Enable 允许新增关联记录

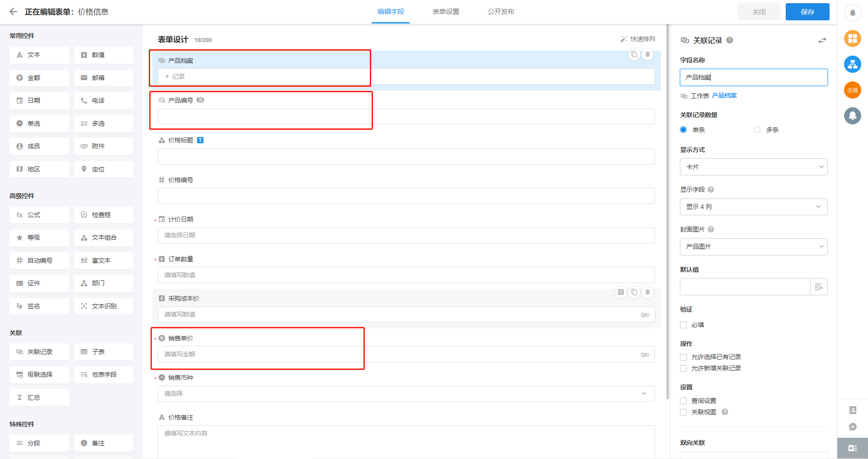(684, 369)
